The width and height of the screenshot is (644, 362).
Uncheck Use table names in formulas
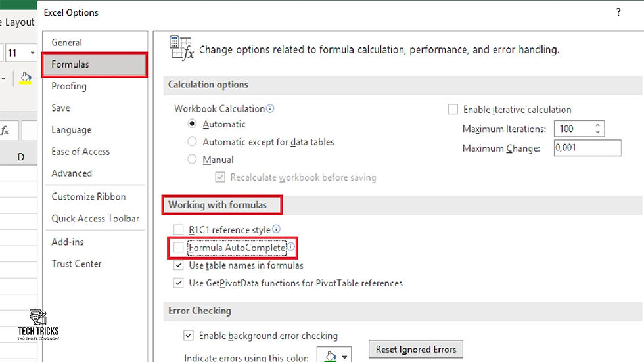[178, 265]
